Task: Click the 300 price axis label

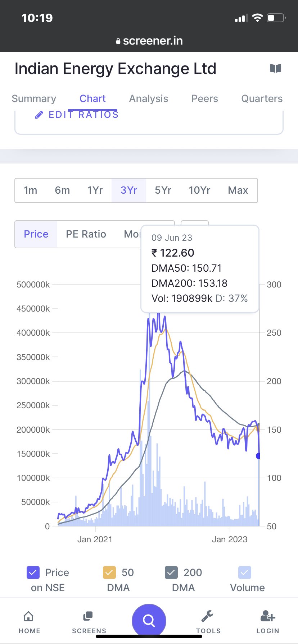Action: click(x=274, y=285)
